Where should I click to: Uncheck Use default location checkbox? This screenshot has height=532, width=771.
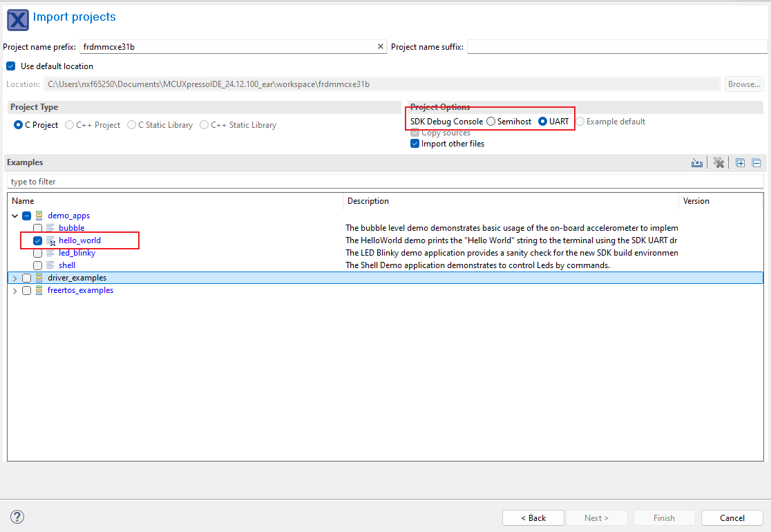point(10,66)
